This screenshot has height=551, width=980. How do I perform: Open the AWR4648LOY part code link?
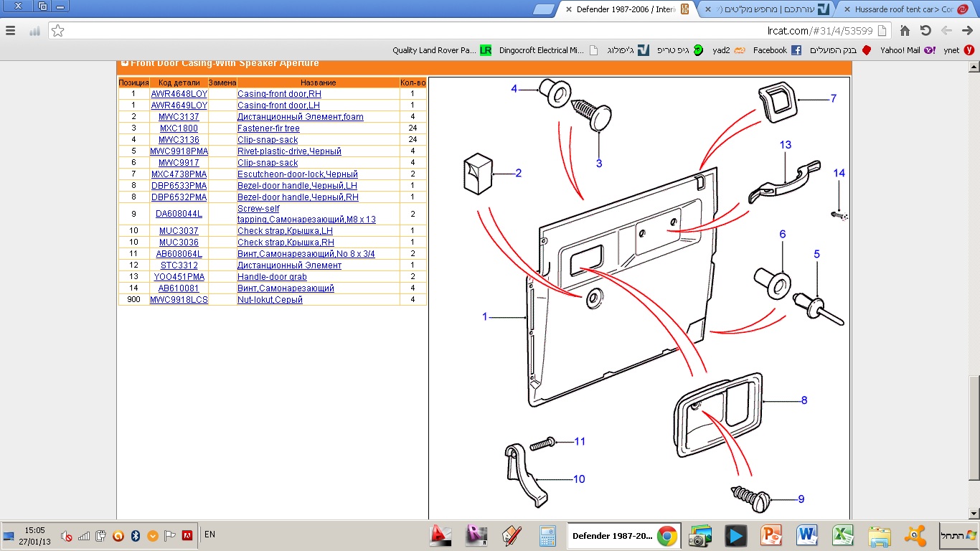pyautogui.click(x=179, y=94)
